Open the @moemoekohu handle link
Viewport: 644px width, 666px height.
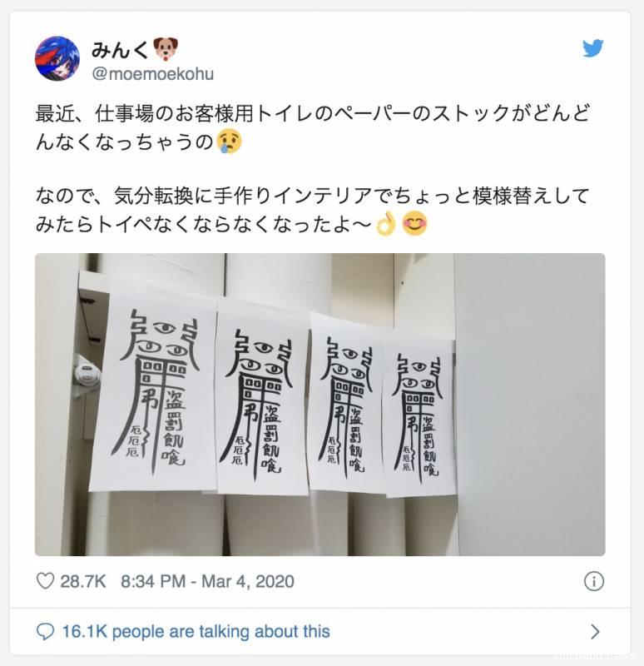tap(153, 74)
